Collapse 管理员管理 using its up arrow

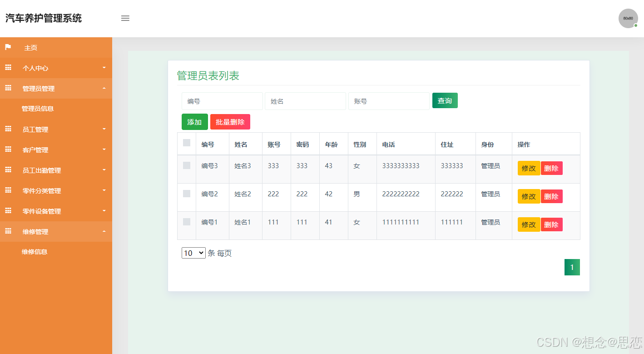click(x=104, y=88)
